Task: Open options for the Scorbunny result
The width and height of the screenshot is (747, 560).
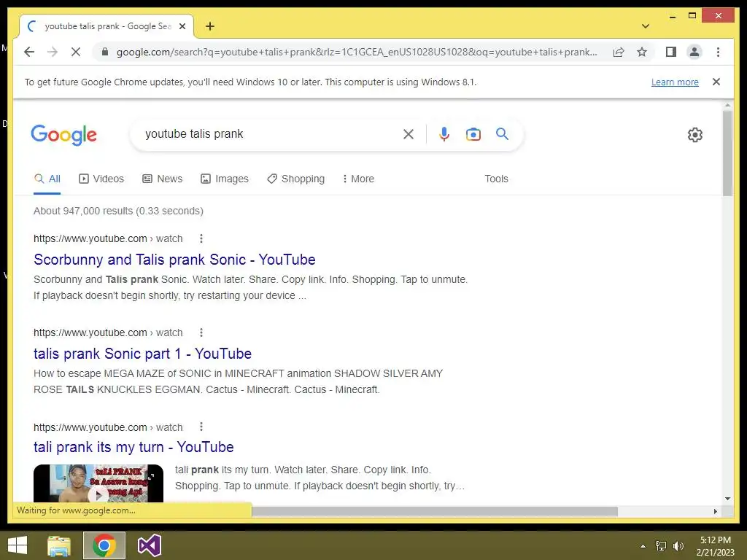Action: (201, 238)
